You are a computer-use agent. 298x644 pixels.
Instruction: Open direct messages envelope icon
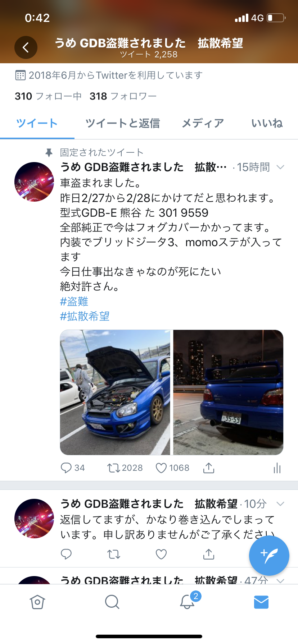pyautogui.click(x=261, y=602)
